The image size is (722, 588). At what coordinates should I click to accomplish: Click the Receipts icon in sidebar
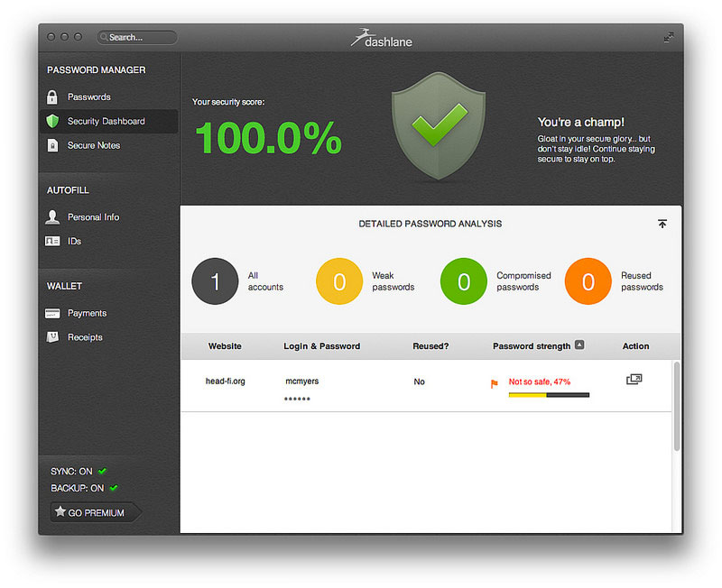[x=52, y=337]
